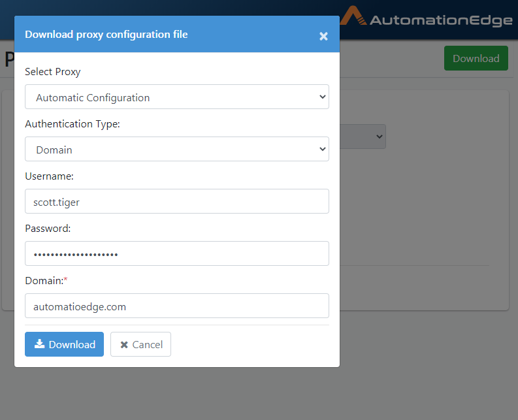Click the AutomationEdge brand name text

441,20
